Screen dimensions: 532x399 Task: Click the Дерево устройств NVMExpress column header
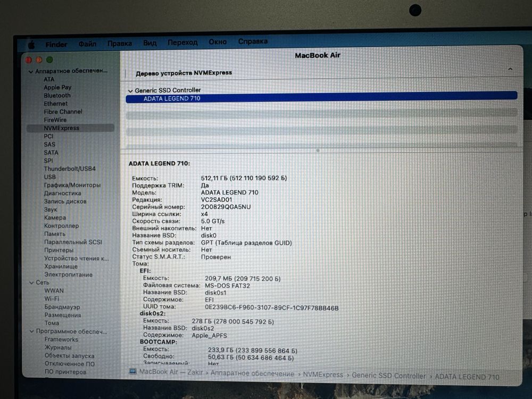[x=184, y=73]
